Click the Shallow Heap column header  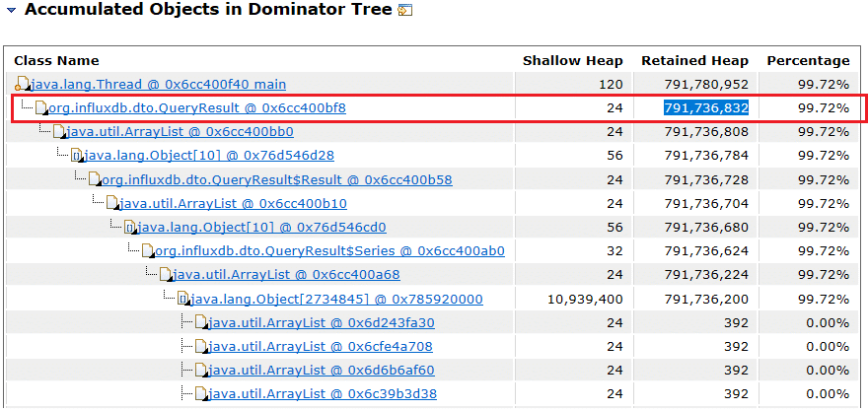572,61
